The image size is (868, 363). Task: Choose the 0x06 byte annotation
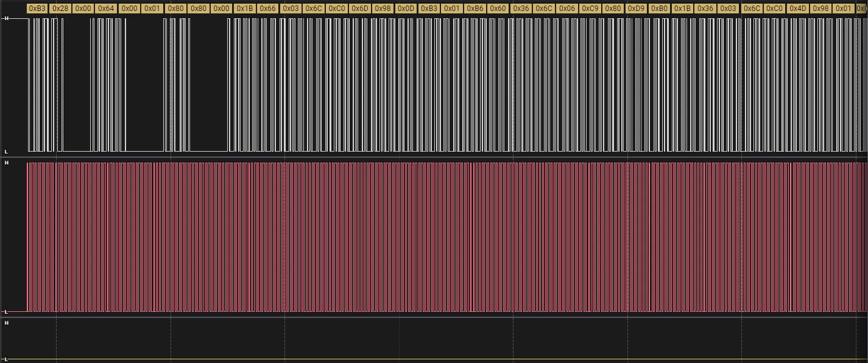[x=566, y=9]
